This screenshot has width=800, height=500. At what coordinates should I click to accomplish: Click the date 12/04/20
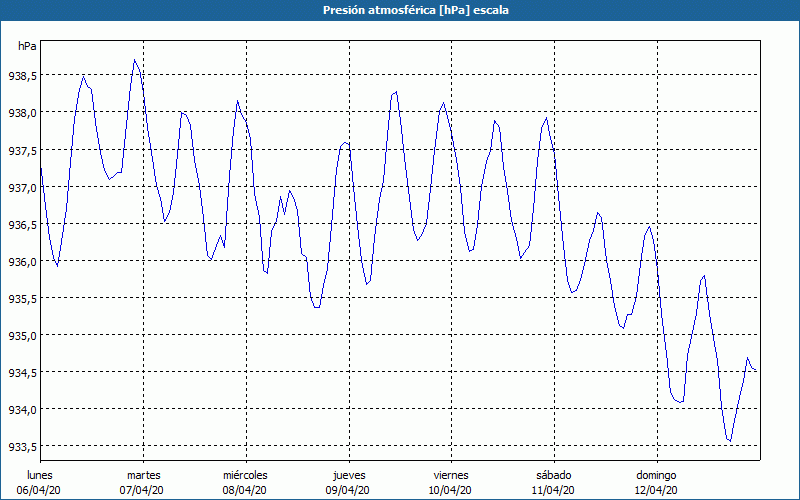(x=656, y=490)
